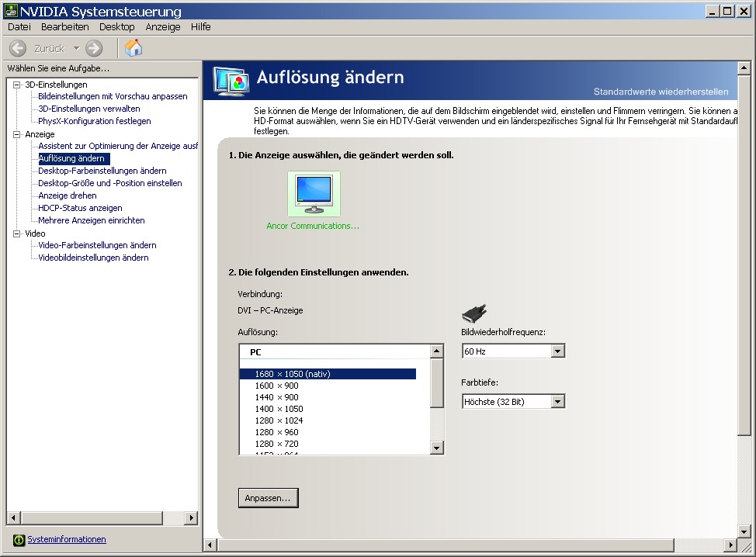The image size is (756, 557).
Task: Open the Zurück history dropdown arrow
Action: (76, 48)
